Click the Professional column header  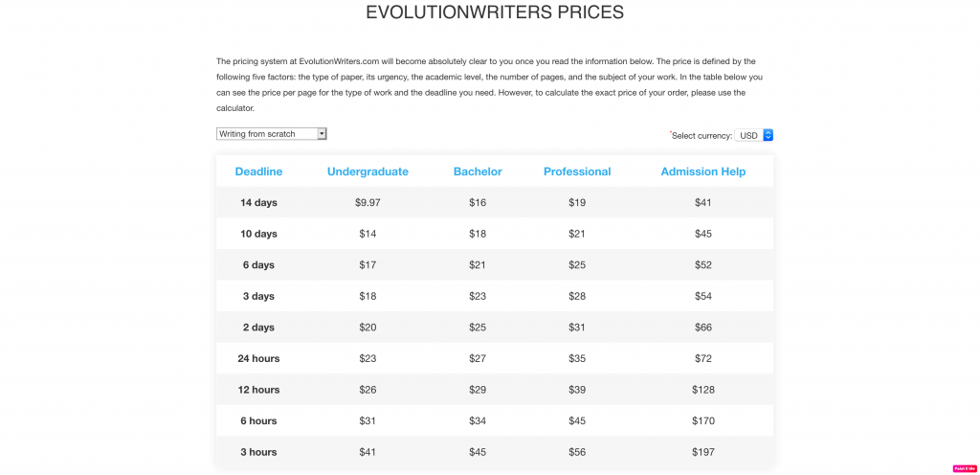577,171
